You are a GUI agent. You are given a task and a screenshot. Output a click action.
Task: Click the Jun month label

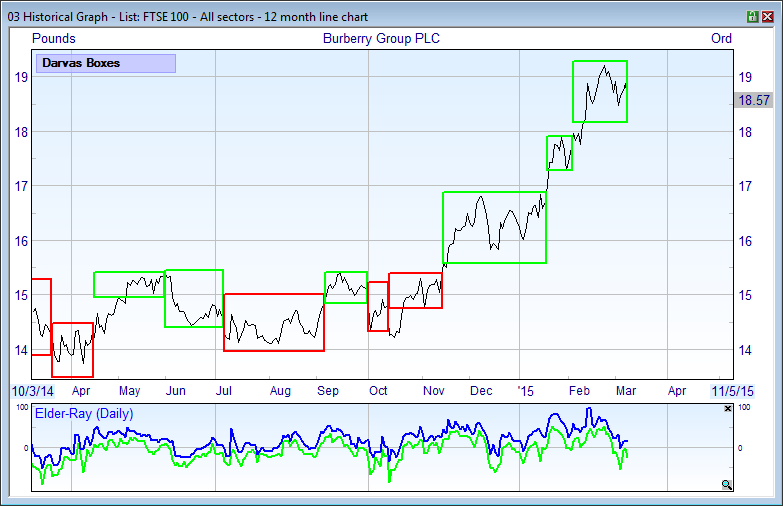pos(176,391)
